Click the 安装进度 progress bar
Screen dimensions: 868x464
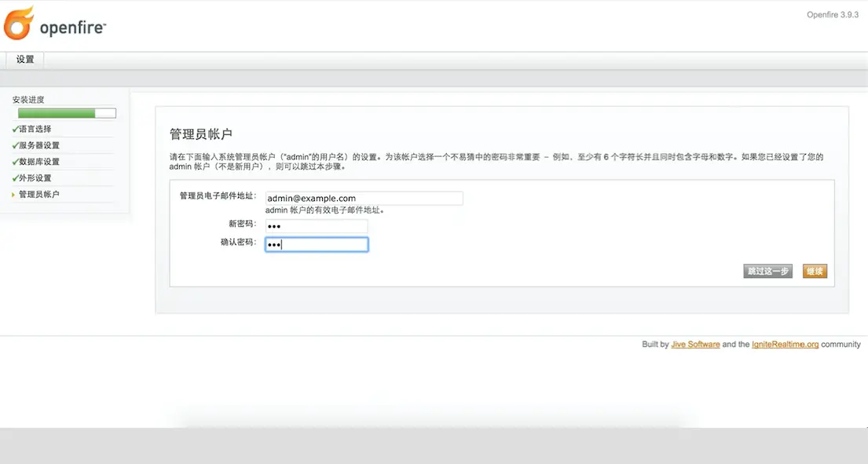66,112
